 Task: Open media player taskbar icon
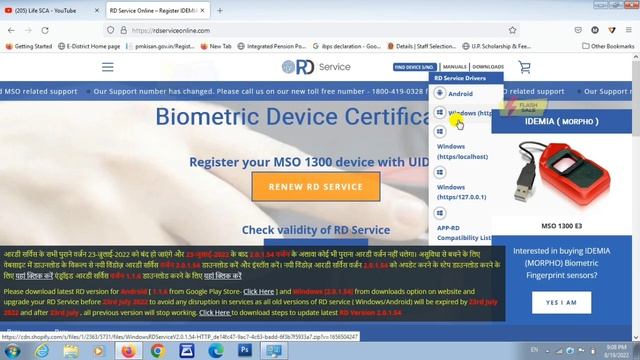pyautogui.click(x=99, y=351)
